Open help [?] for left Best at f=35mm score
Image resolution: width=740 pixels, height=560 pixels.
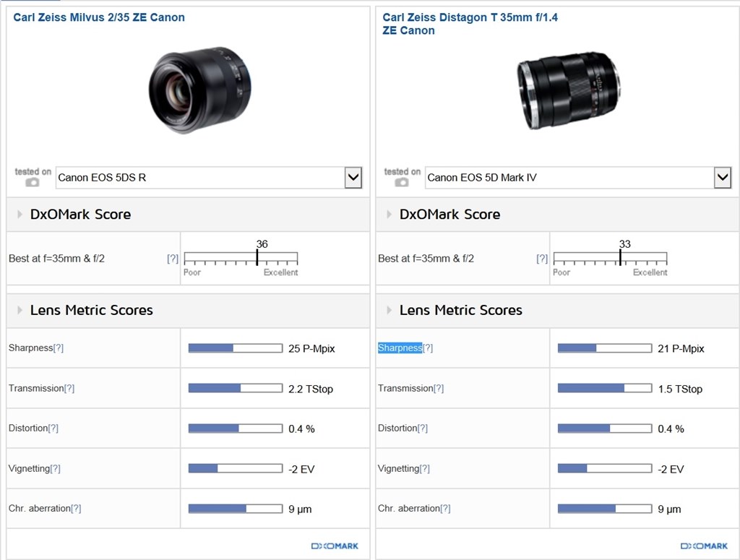tap(173, 259)
